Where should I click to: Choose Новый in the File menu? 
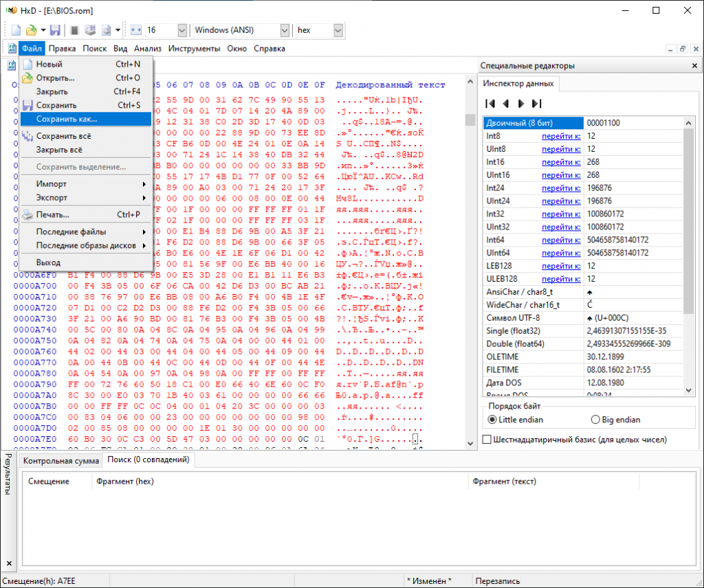86,64
